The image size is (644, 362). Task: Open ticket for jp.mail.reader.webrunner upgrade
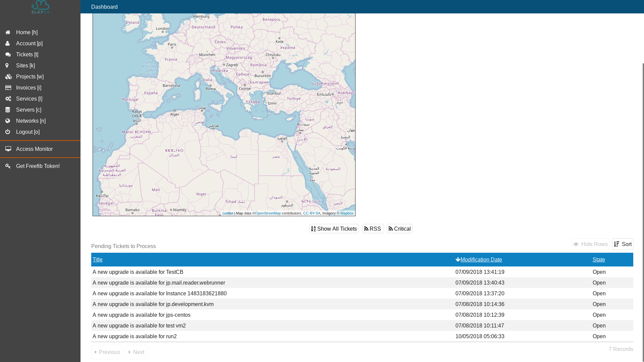pyautogui.click(x=159, y=283)
